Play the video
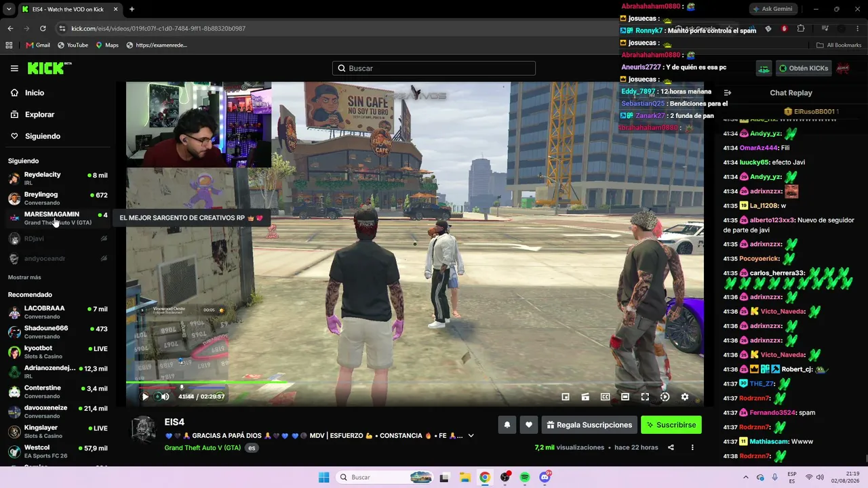868x488 pixels. 144,397
